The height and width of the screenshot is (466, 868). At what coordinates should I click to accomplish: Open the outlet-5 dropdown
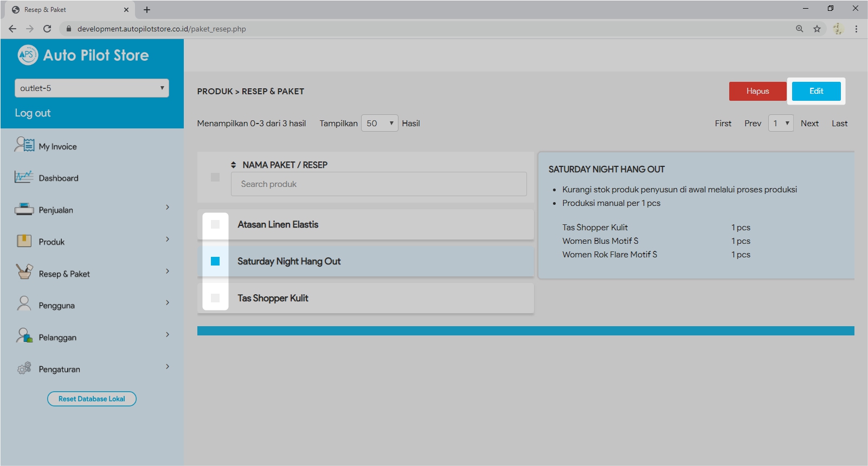(92, 88)
